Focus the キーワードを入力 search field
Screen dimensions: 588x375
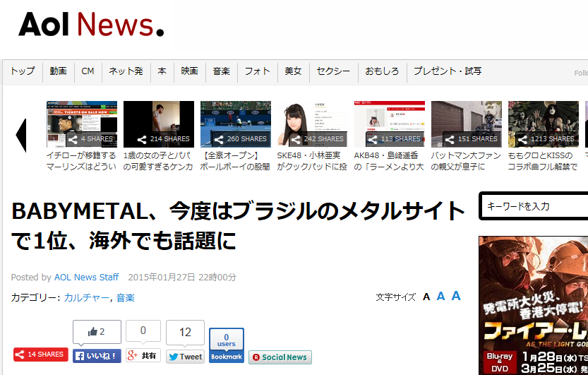click(534, 206)
